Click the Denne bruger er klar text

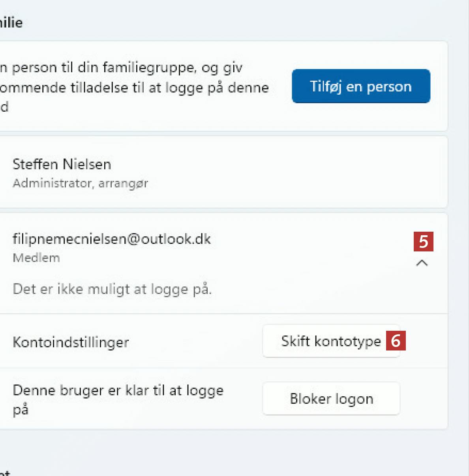(x=118, y=391)
